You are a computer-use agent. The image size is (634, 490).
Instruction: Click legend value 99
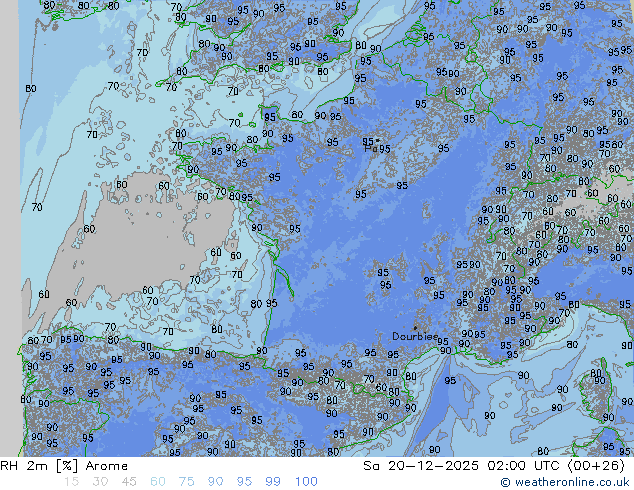pos(273,482)
